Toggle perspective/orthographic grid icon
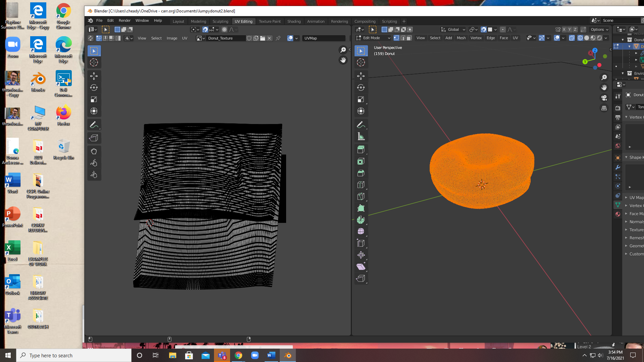Screen dimensions: 644x362 [x=604, y=108]
